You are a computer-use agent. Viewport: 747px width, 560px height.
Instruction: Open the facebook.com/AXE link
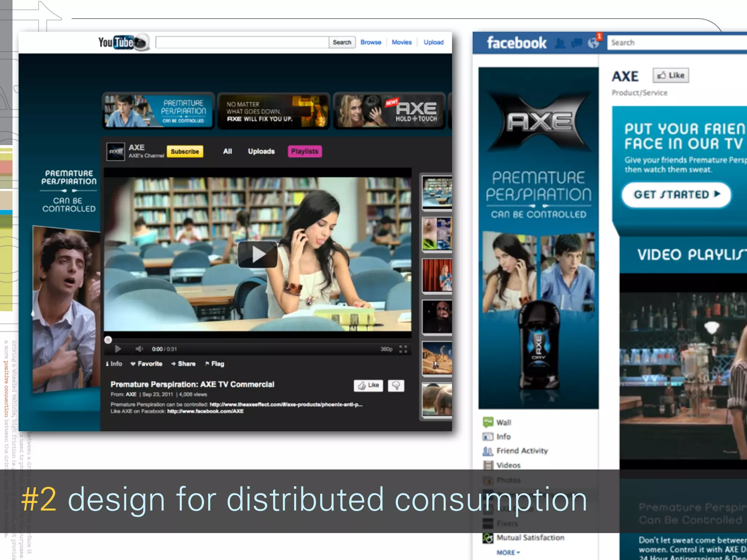tap(205, 411)
